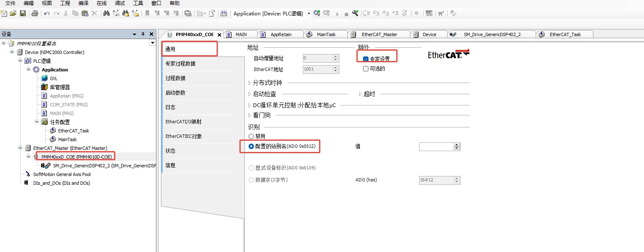The height and width of the screenshot is (252, 644).
Task: Click the Build icon left of Application box
Action: (x=224, y=13)
